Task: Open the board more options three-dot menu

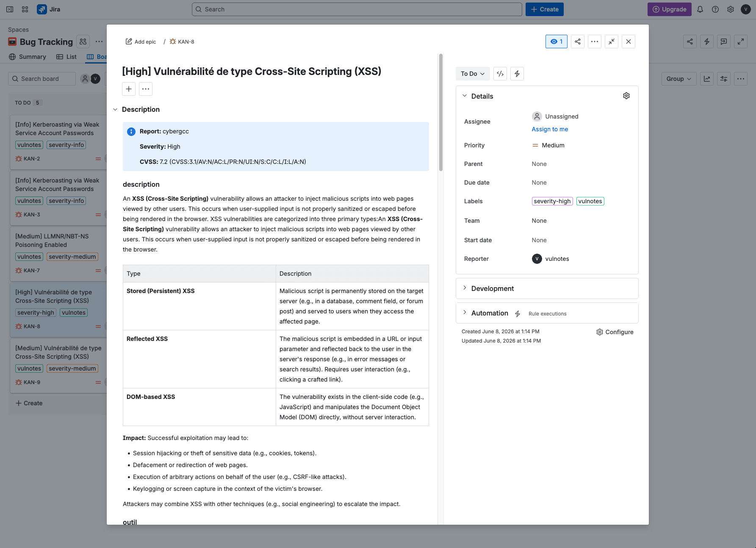Action: point(741,79)
